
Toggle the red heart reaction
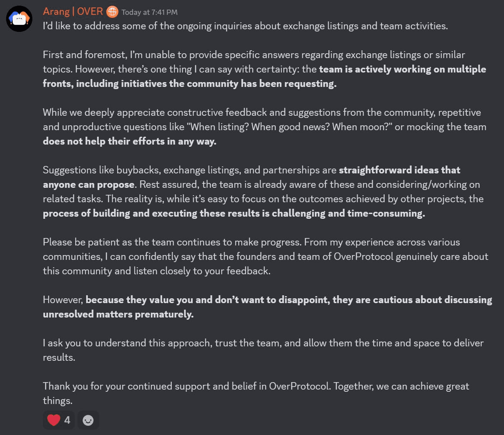pos(54,420)
